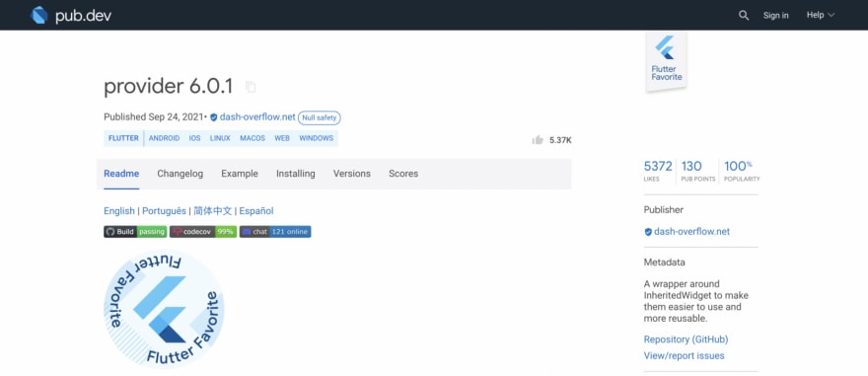Open dash-overflow.net link next to publish date
Viewport: 868px width, 376px height.
click(x=256, y=117)
